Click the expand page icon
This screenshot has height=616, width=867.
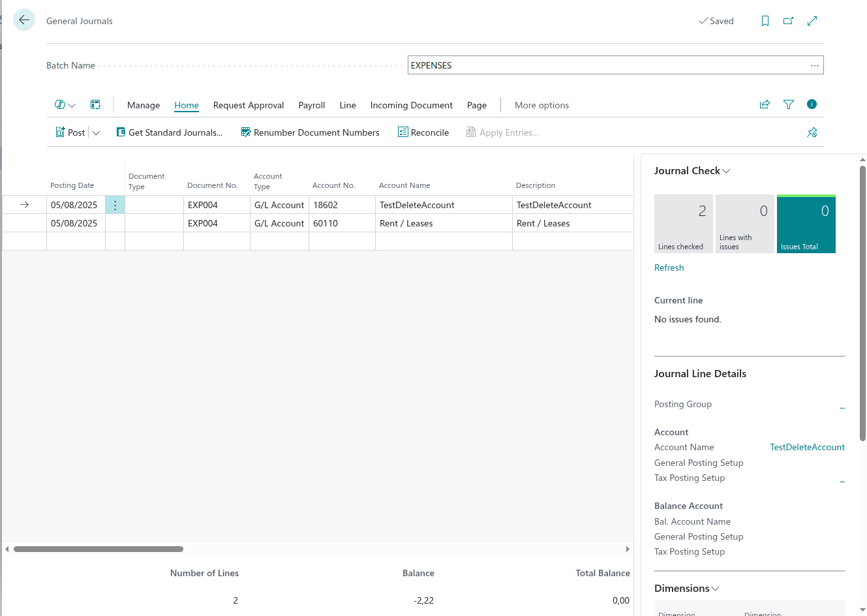coord(812,21)
